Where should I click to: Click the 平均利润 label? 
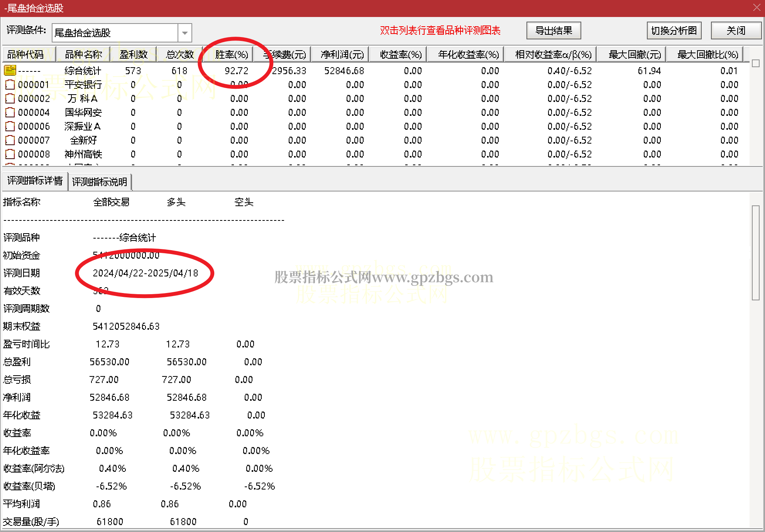pyautogui.click(x=21, y=504)
